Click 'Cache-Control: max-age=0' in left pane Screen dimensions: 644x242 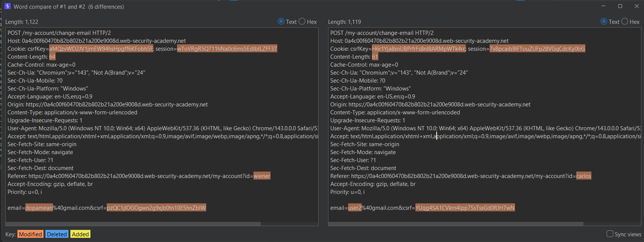[42, 65]
